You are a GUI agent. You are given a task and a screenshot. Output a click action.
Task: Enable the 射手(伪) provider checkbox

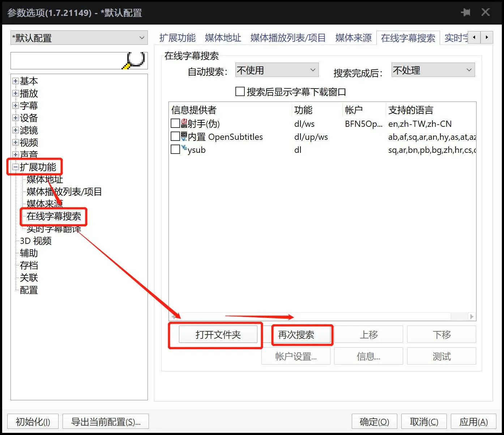point(175,124)
